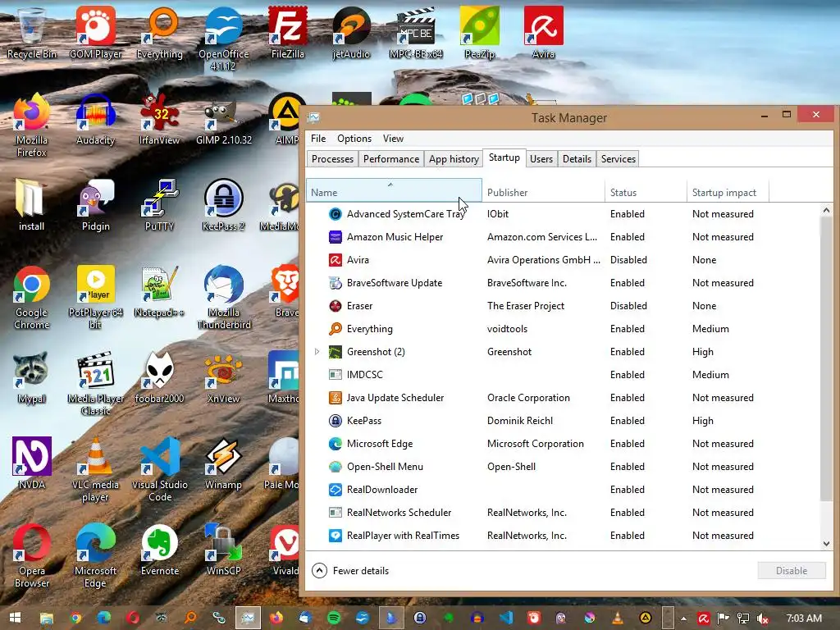Click the muted volume tray icon

(x=763, y=619)
